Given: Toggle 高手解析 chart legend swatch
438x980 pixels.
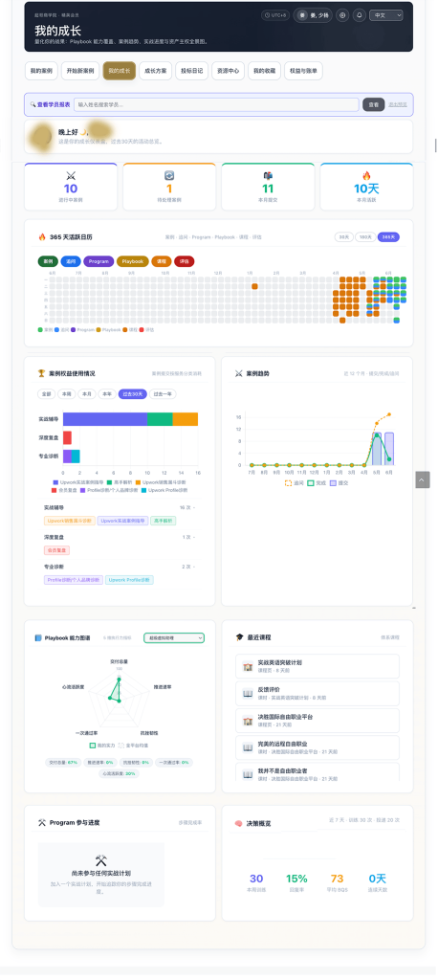Looking at the screenshot, I should point(108,482).
